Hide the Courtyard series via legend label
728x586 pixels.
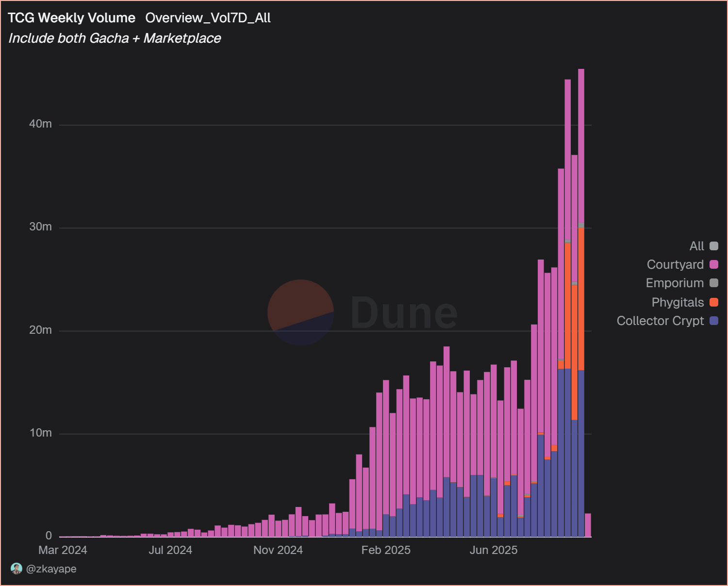click(675, 264)
